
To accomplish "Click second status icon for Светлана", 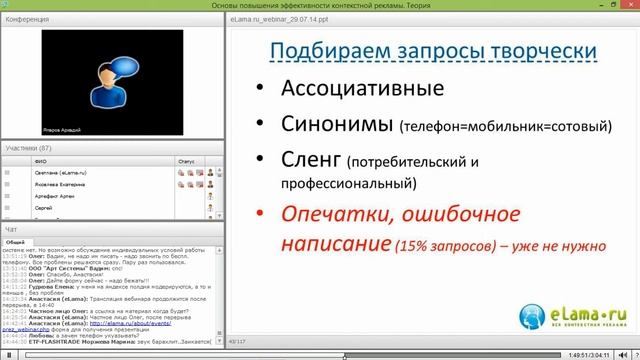I will [x=190, y=173].
